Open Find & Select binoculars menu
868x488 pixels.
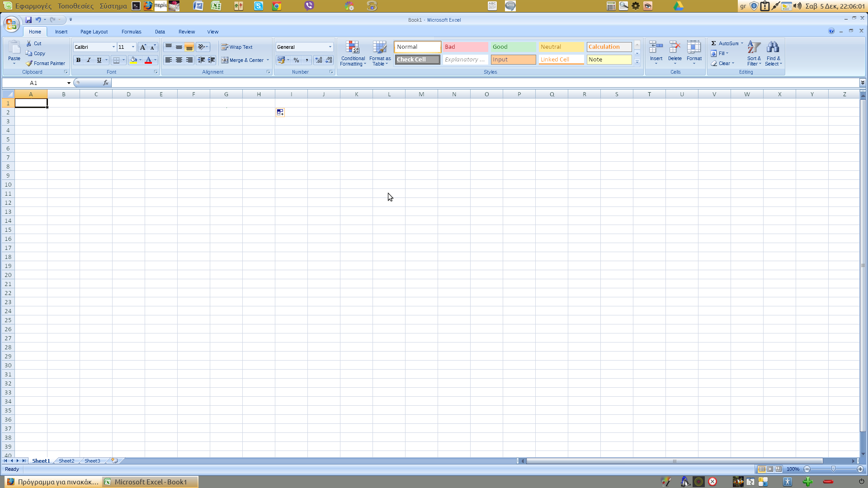click(773, 53)
